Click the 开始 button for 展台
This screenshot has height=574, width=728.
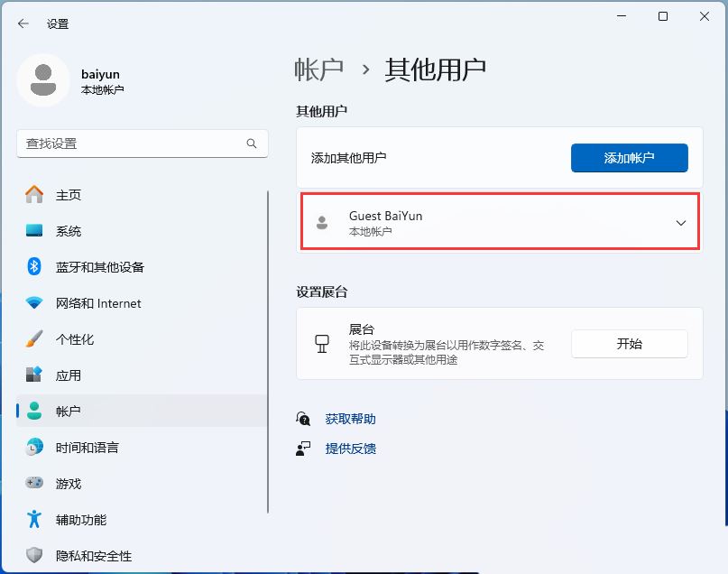tap(629, 344)
